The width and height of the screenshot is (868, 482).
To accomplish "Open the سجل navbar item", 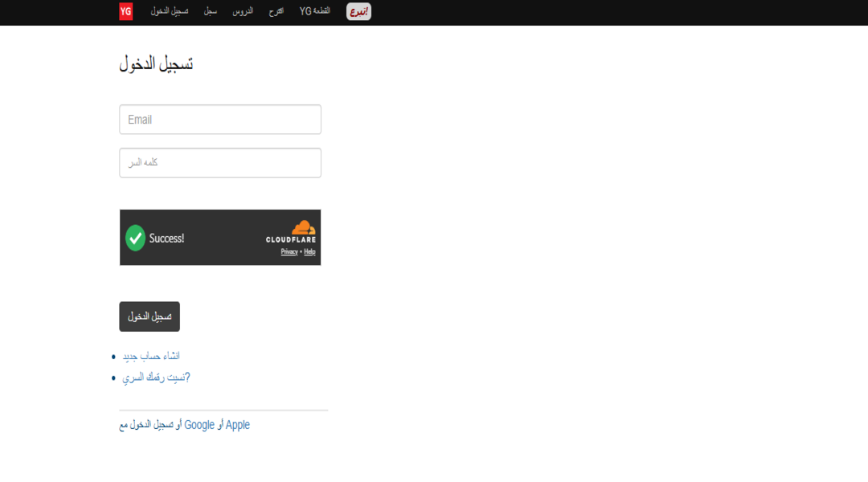I will pos(210,11).
